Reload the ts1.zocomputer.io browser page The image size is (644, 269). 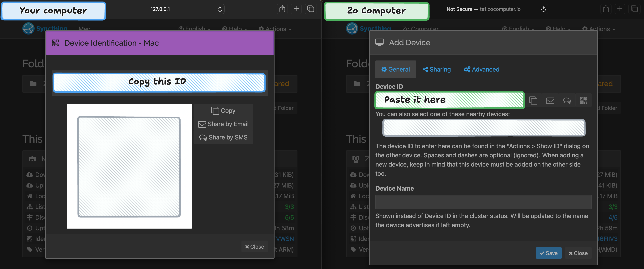click(543, 9)
